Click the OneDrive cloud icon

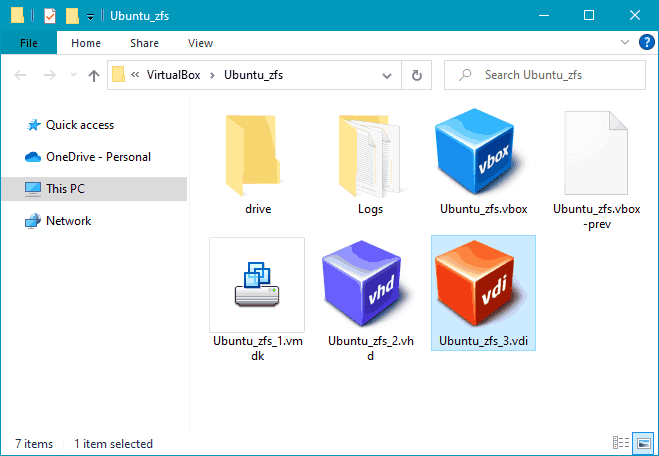click(x=33, y=157)
